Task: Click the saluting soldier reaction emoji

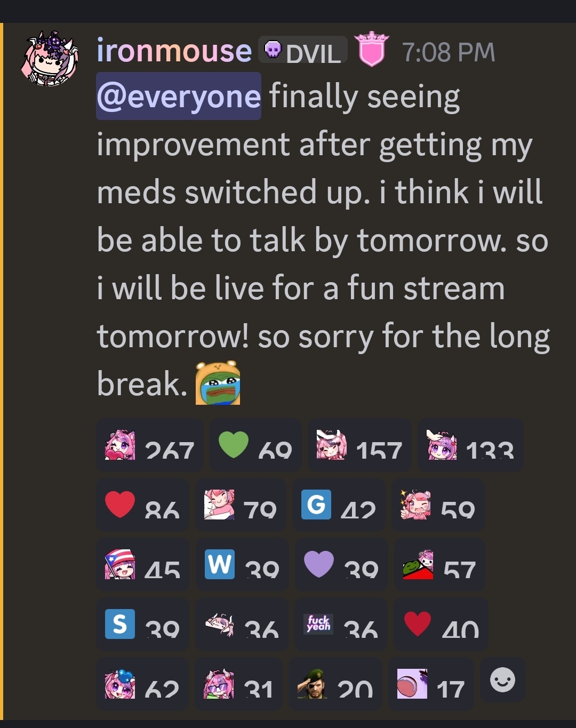Action: 335,684
